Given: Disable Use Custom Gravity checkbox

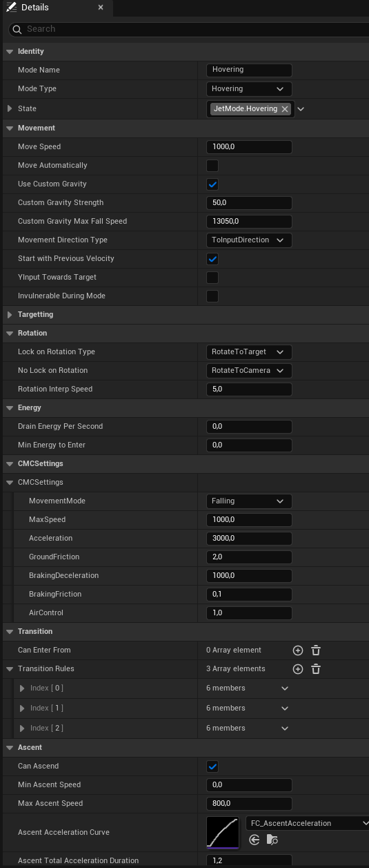Looking at the screenshot, I should [x=212, y=184].
